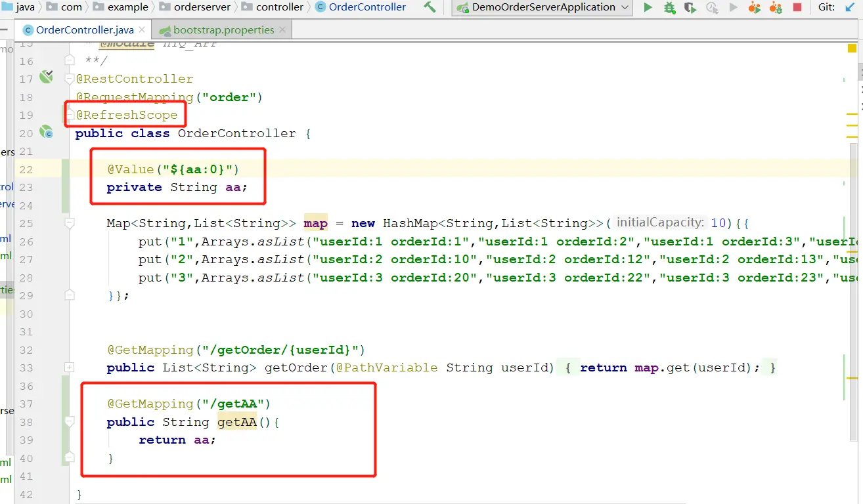Start debugging with the bug icon
Screen dimensions: 863x504
coord(669,8)
